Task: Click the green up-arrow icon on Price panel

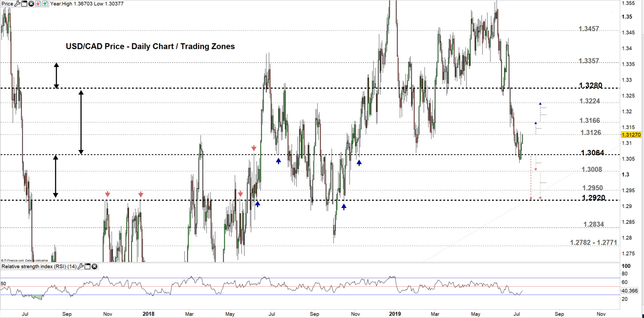Action: click(45, 4)
